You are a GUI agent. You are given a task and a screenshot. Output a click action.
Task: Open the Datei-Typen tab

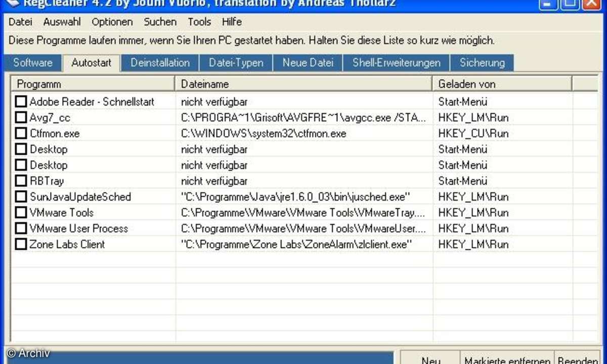pos(236,63)
